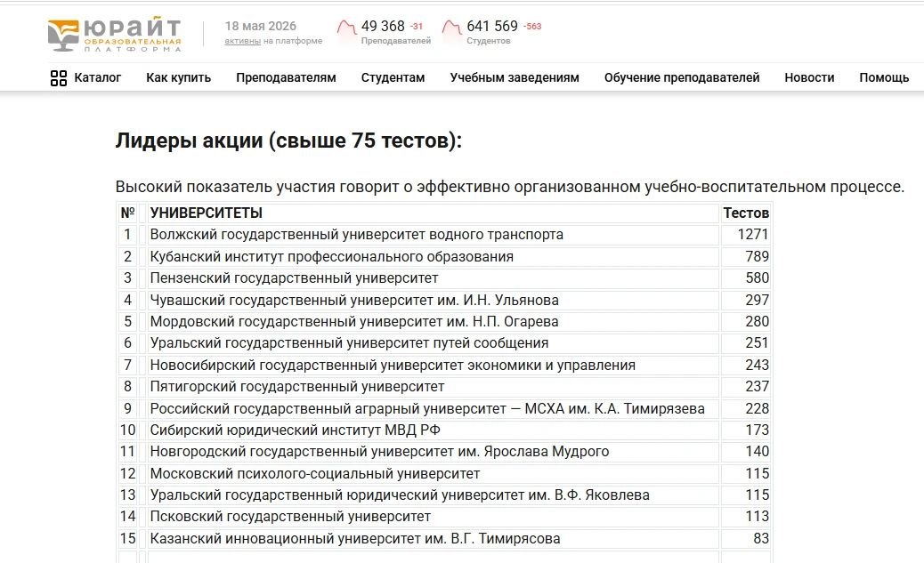Select Псковский государственный университет row
This screenshot has height=563, width=924.
(x=290, y=517)
